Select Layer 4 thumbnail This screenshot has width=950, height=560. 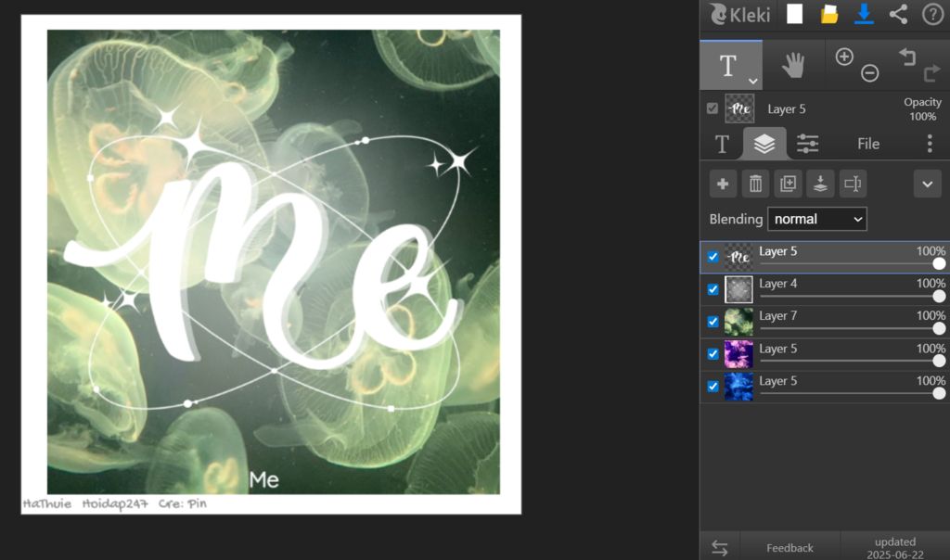point(738,289)
